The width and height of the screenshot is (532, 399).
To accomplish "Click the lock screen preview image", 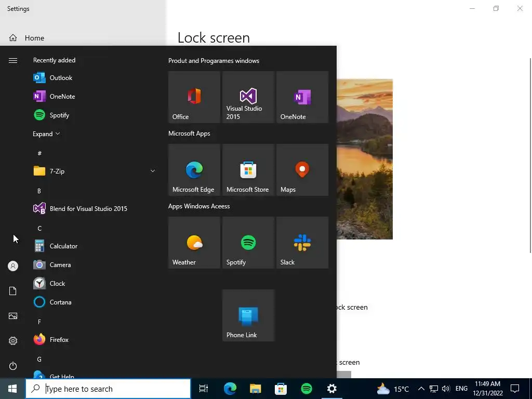I will click(x=365, y=159).
